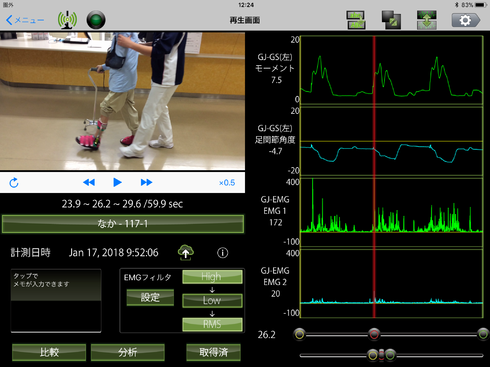Tap the 取得済 button
The image size is (490, 367).
coord(213,352)
